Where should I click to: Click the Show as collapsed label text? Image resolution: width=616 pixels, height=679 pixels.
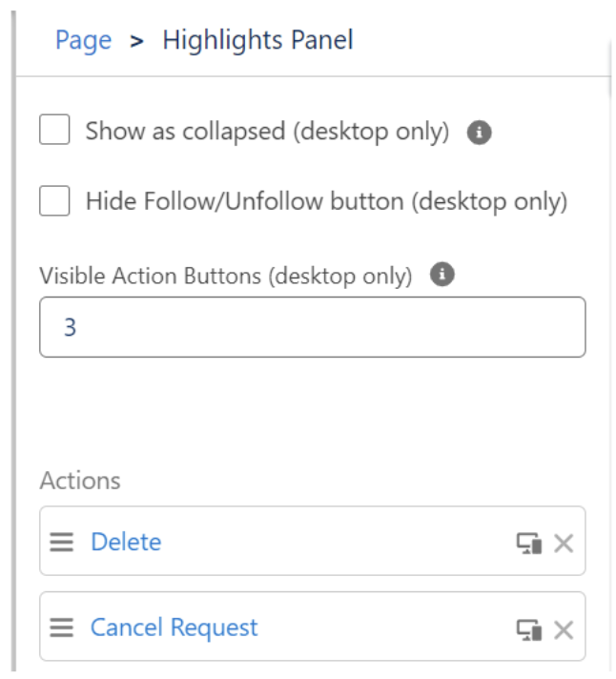268,132
